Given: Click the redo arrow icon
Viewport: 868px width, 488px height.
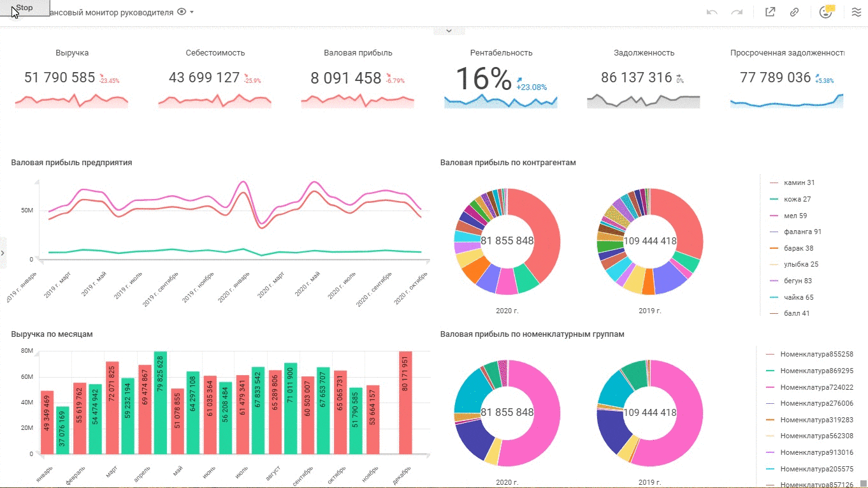Looking at the screenshot, I should 737,12.
